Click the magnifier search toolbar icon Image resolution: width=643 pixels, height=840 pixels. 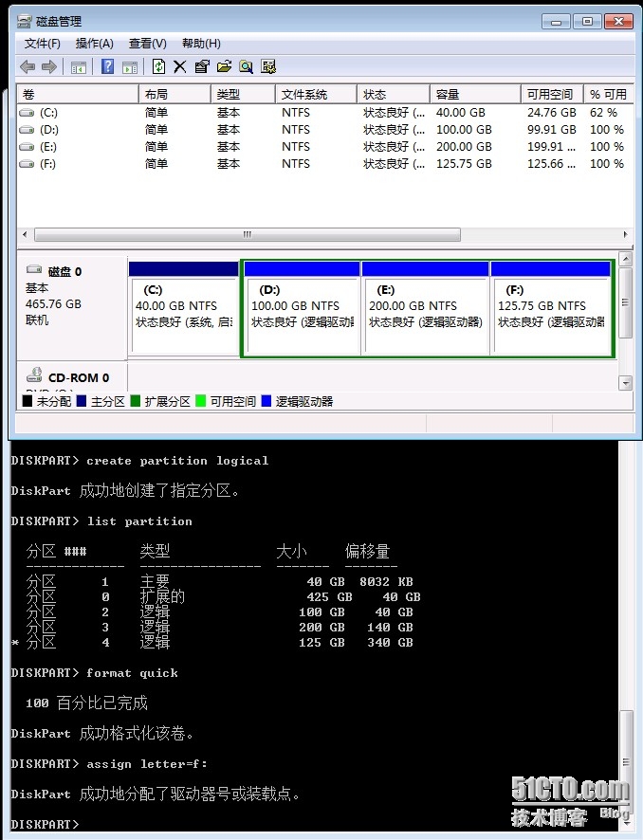(x=246, y=67)
